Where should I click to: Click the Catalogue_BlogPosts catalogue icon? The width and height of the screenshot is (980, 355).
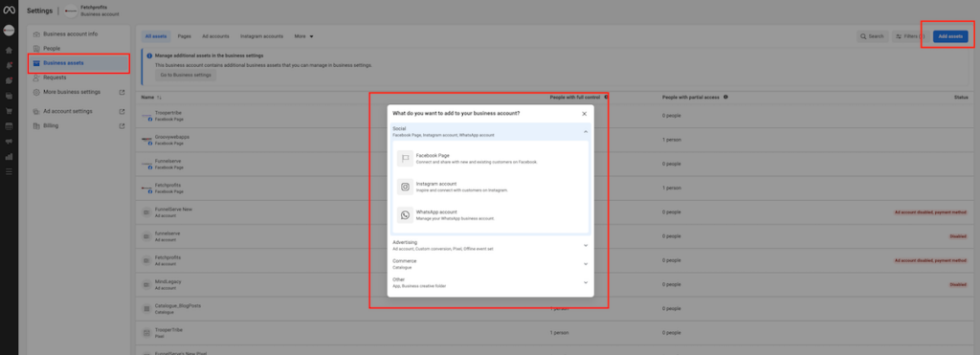point(147,309)
